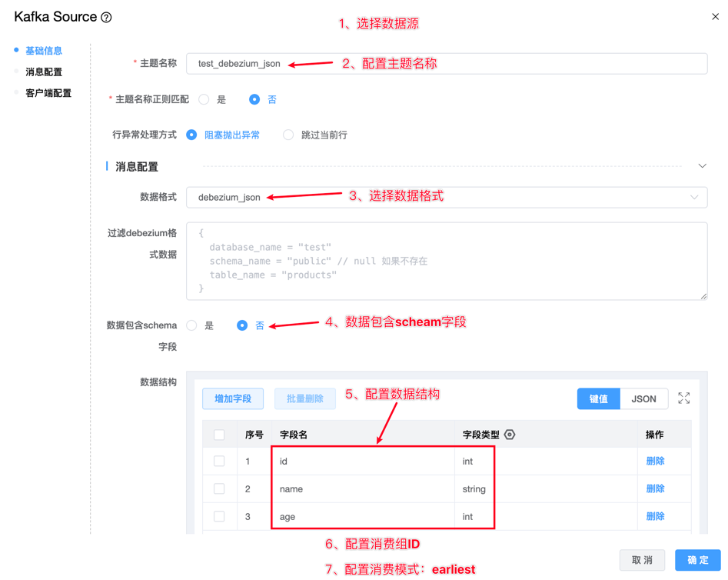Check the row for field age
728x580 pixels.
tap(219, 516)
